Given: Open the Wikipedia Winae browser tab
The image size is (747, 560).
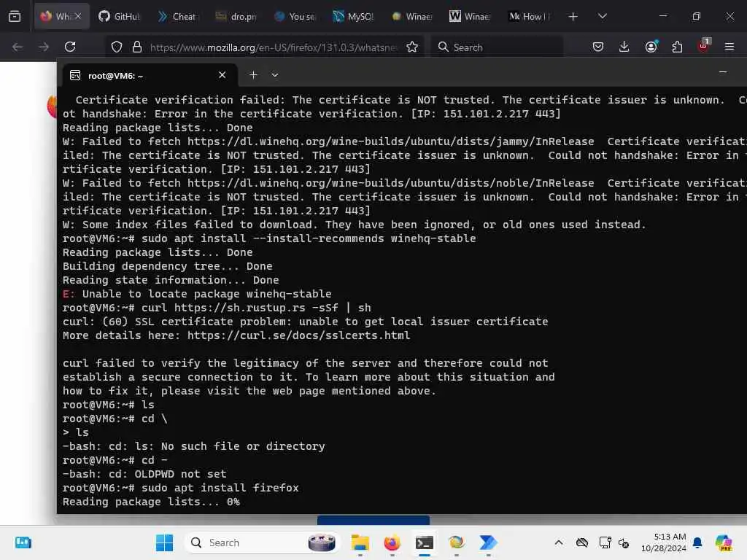Looking at the screenshot, I should pyautogui.click(x=470, y=16).
